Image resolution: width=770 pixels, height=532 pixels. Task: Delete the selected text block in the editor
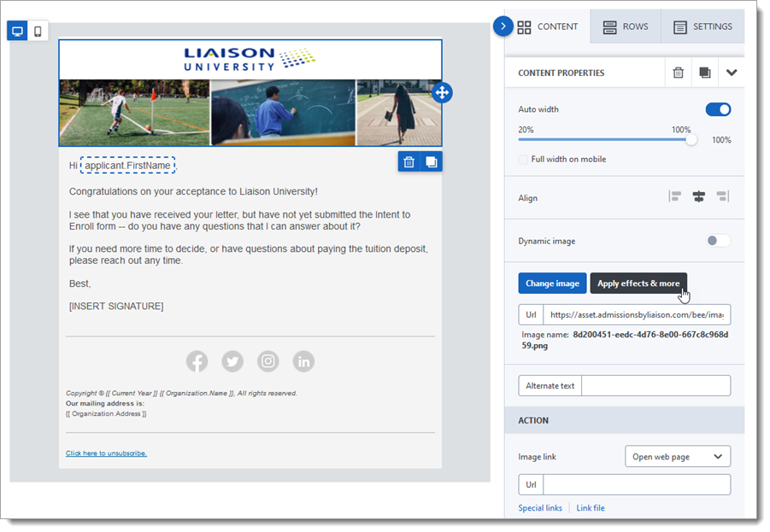tap(409, 162)
